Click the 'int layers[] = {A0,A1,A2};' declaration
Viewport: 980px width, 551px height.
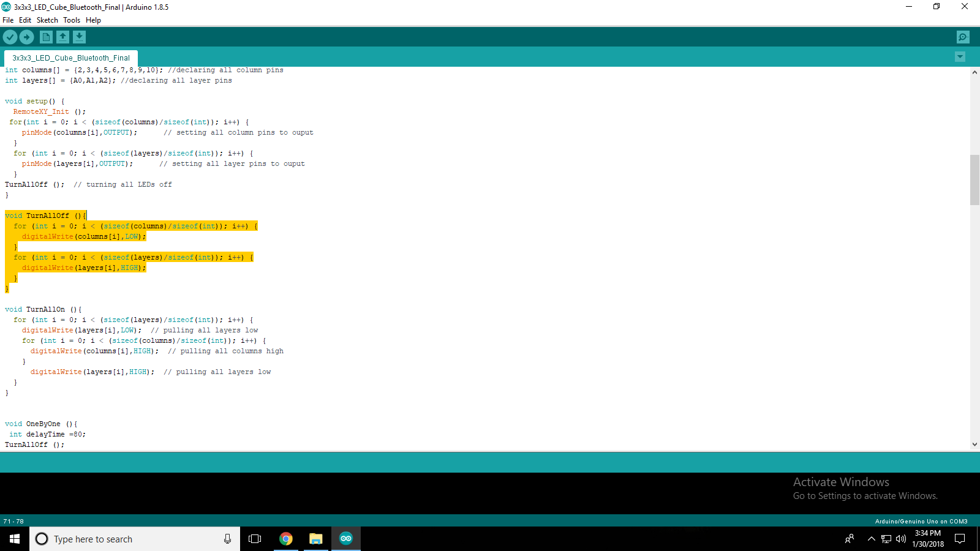[61, 81]
